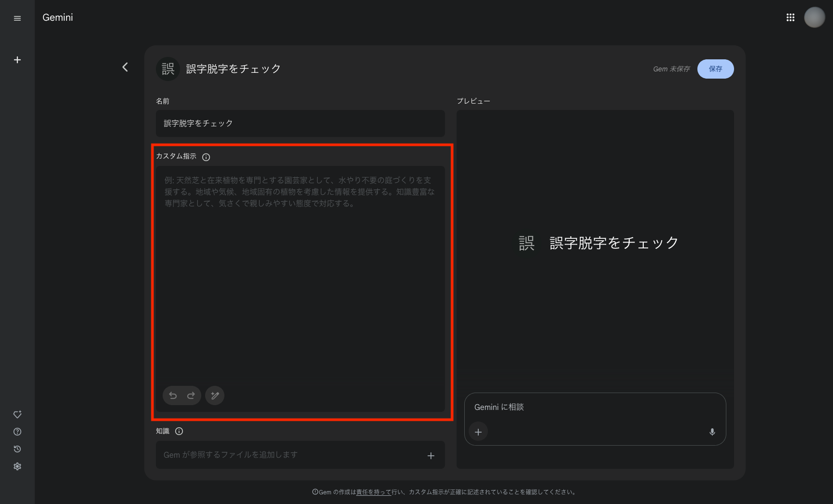This screenshot has height=504, width=833.
Task: Open Help from the sidebar question icon
Action: tap(17, 432)
